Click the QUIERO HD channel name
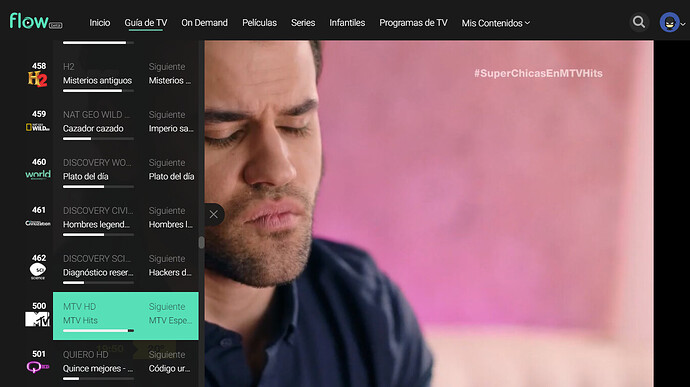 pyautogui.click(x=85, y=354)
